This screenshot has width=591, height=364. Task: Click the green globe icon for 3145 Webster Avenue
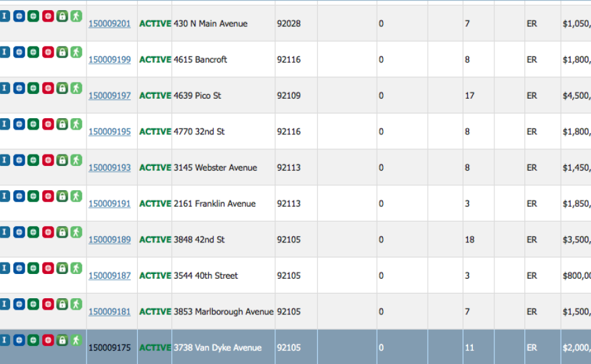tap(33, 160)
